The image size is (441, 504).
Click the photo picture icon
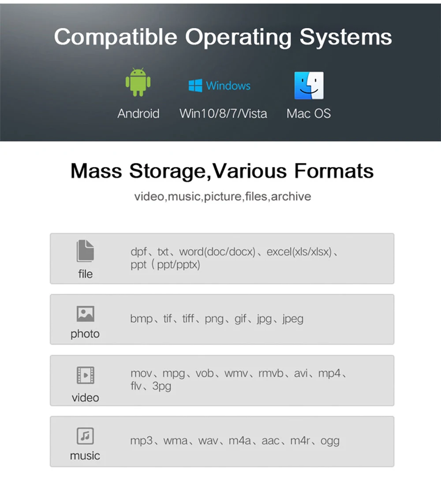[85, 314]
